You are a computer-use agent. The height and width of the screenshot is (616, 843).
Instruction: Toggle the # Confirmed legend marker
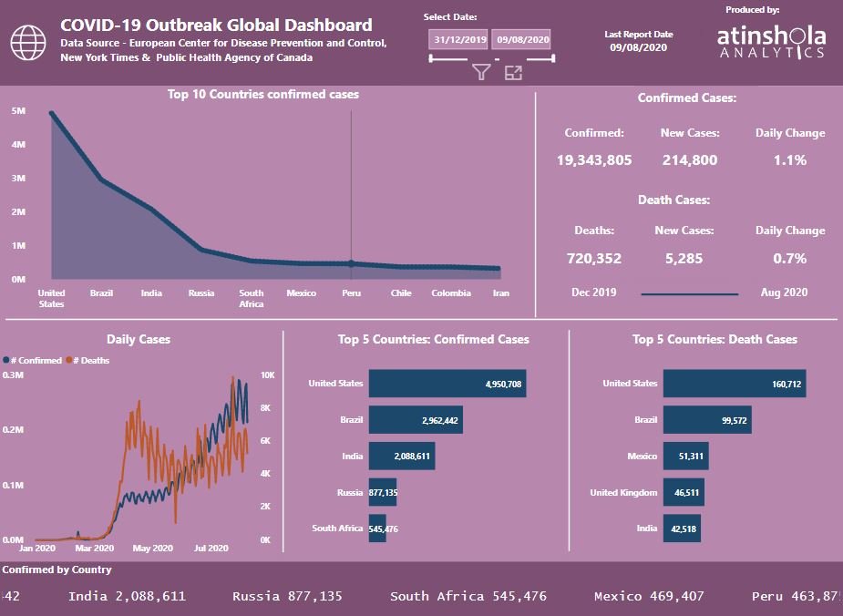click(x=5, y=361)
